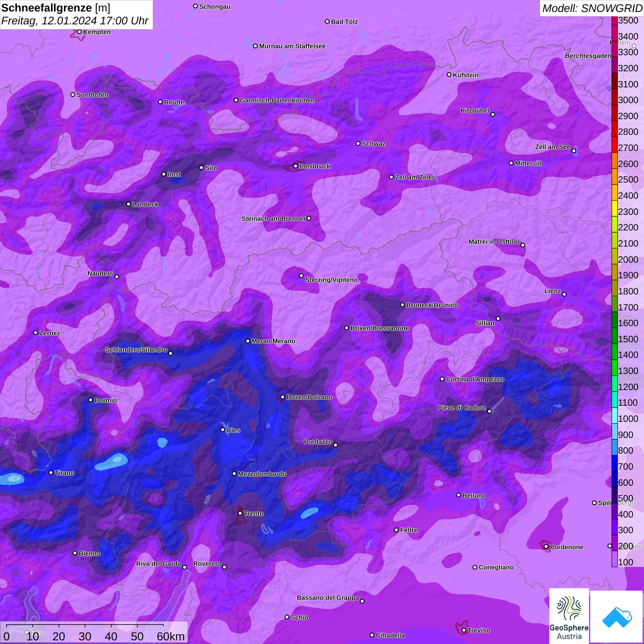
Task: Click the blue mountain cloud logo
Action: [617, 616]
